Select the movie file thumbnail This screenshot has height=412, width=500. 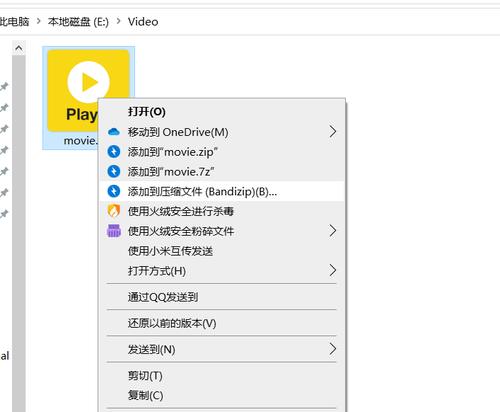[89, 91]
